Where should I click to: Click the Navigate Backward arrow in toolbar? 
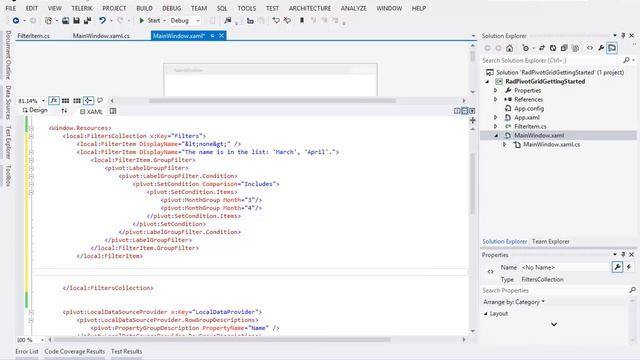point(16,20)
